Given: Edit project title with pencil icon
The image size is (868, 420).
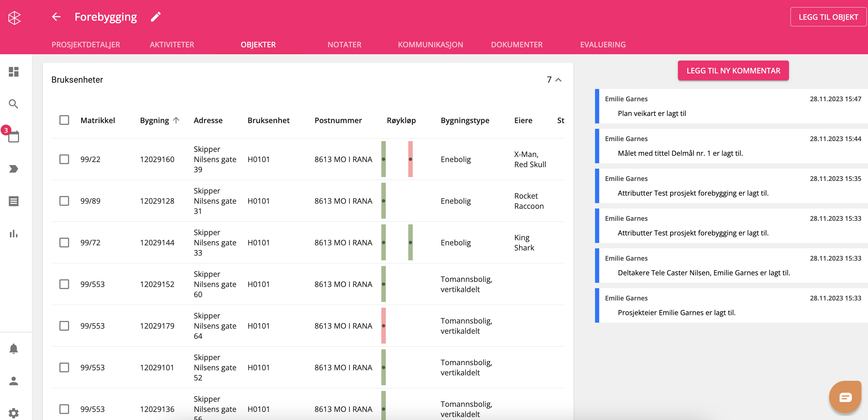Looking at the screenshot, I should coord(155,16).
